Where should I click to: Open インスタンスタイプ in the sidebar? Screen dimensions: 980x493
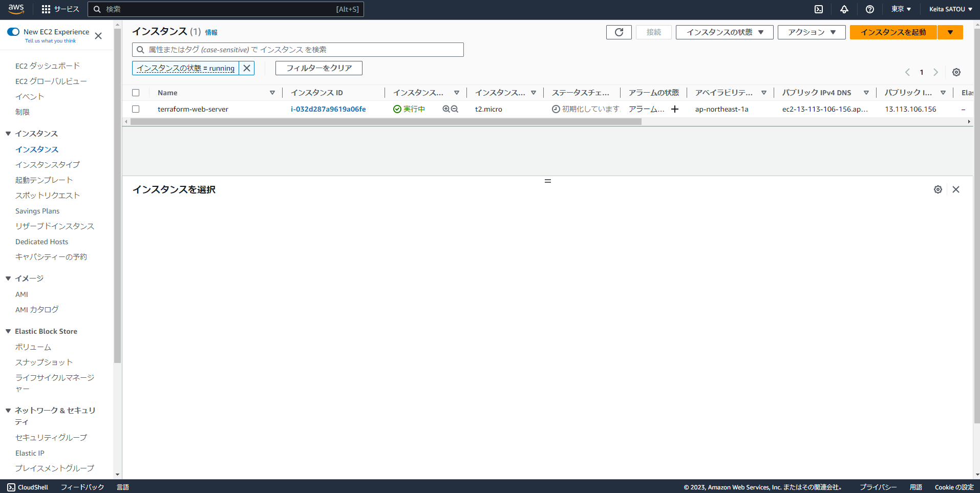[x=48, y=165]
